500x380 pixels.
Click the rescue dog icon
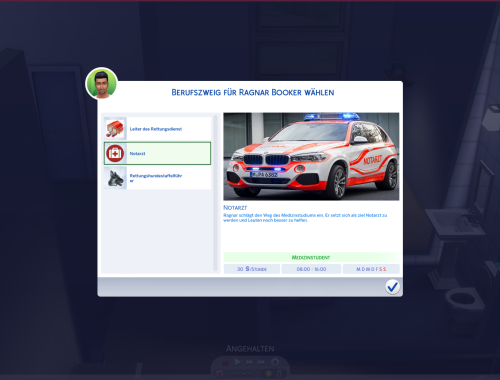(115, 178)
